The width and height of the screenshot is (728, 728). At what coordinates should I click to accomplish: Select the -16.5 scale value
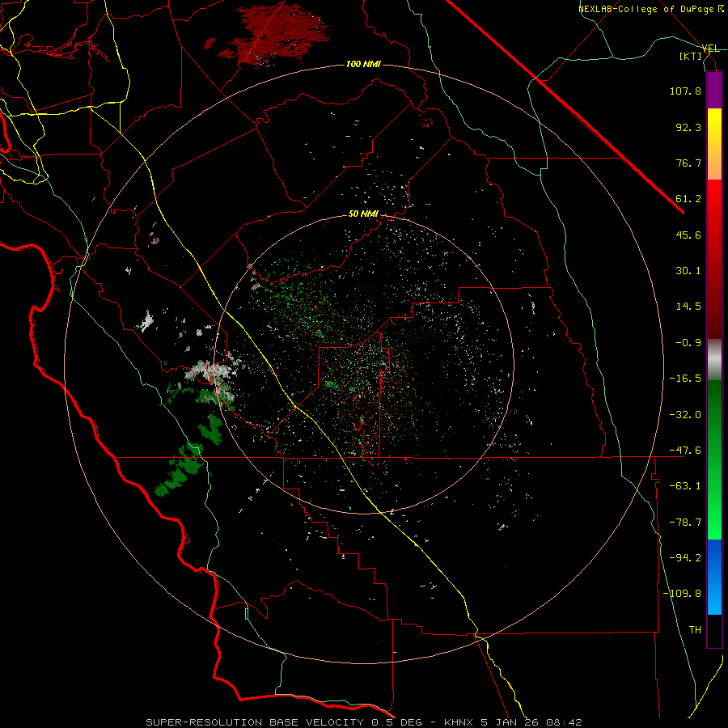point(685,379)
